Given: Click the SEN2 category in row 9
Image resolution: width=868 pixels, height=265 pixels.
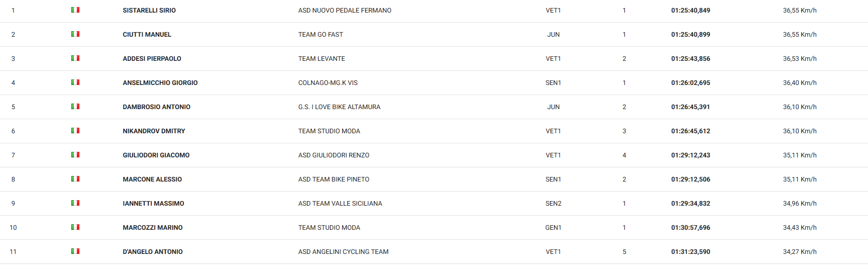Looking at the screenshot, I should pos(553,204).
